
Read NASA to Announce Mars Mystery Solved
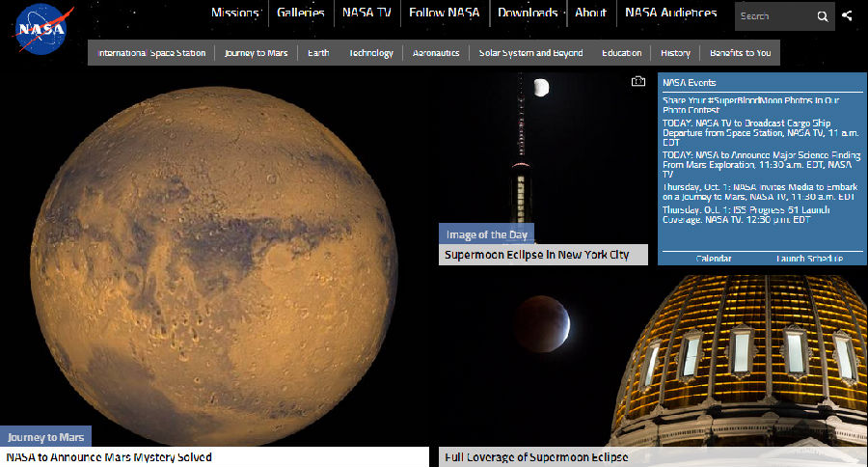click(x=109, y=457)
